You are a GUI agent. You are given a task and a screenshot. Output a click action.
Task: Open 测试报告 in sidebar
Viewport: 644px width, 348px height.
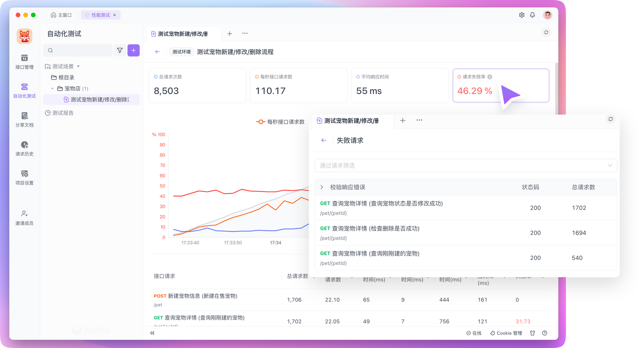(59, 113)
